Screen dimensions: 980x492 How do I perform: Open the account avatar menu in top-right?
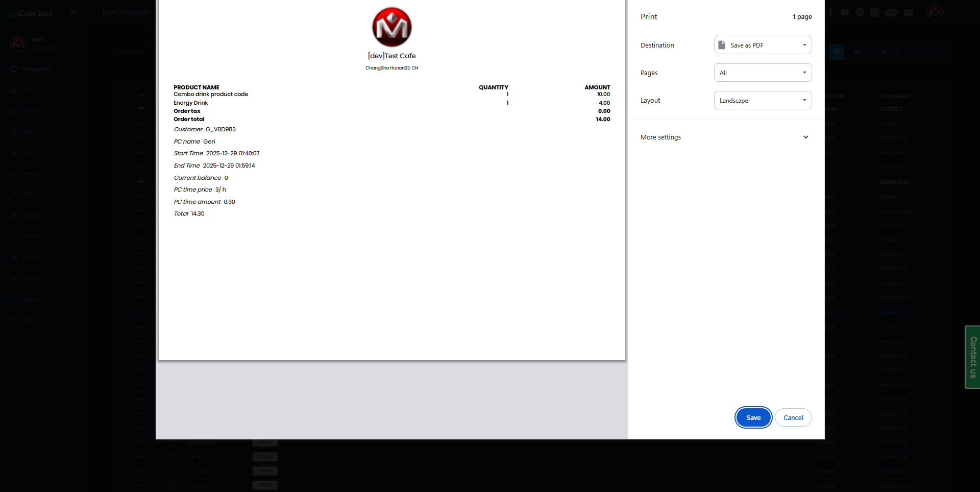936,13
